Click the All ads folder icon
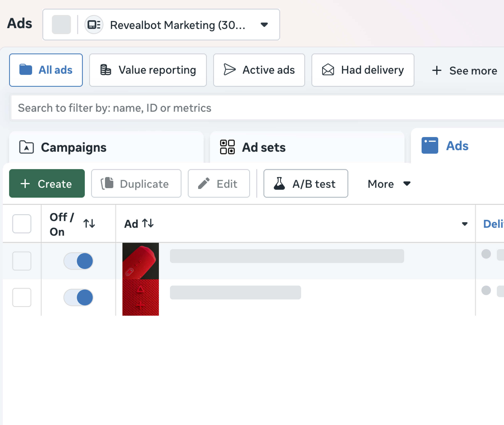Screen dimensions: 504x425 26,70
